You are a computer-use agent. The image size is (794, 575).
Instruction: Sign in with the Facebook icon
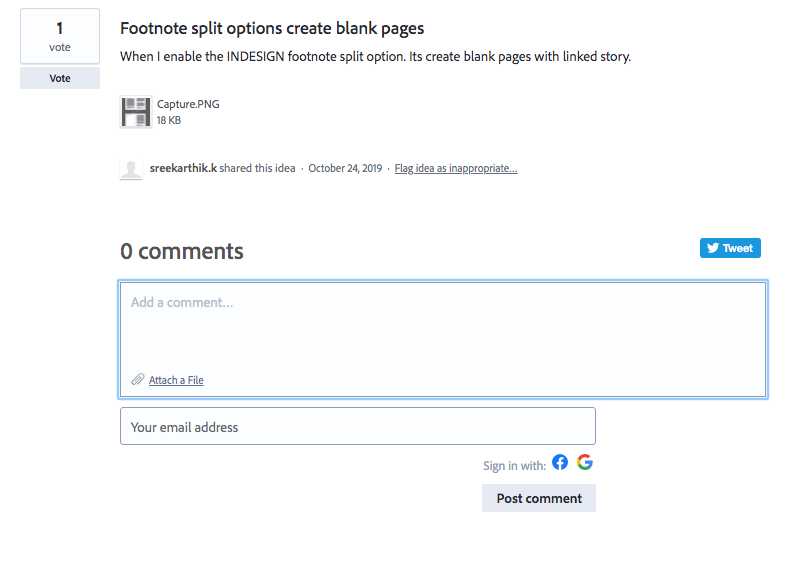coord(560,462)
